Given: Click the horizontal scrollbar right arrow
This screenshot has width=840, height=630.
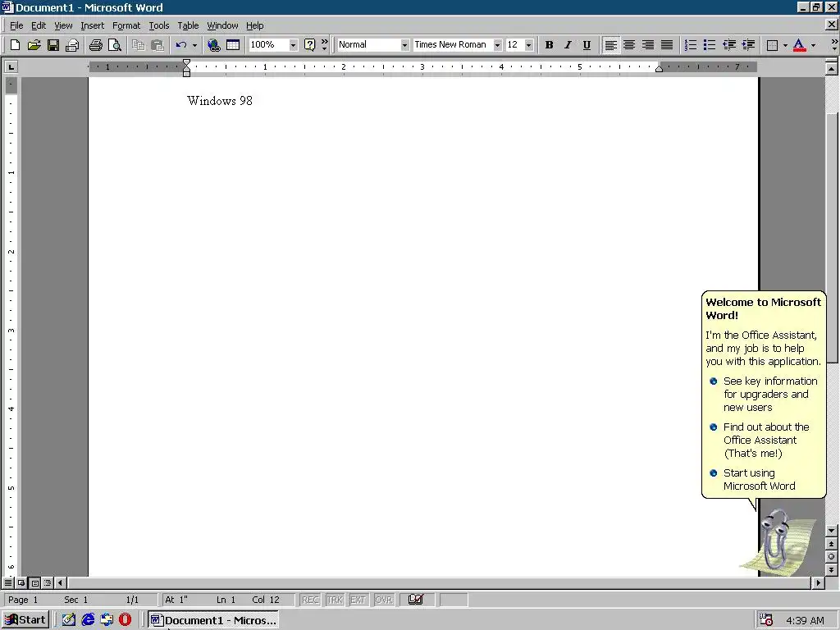Looking at the screenshot, I should pyautogui.click(x=818, y=582).
